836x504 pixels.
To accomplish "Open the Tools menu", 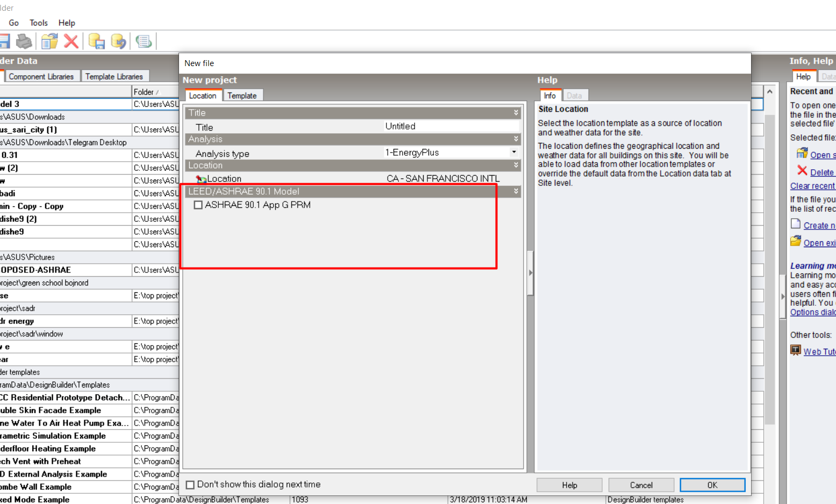I will tap(39, 23).
